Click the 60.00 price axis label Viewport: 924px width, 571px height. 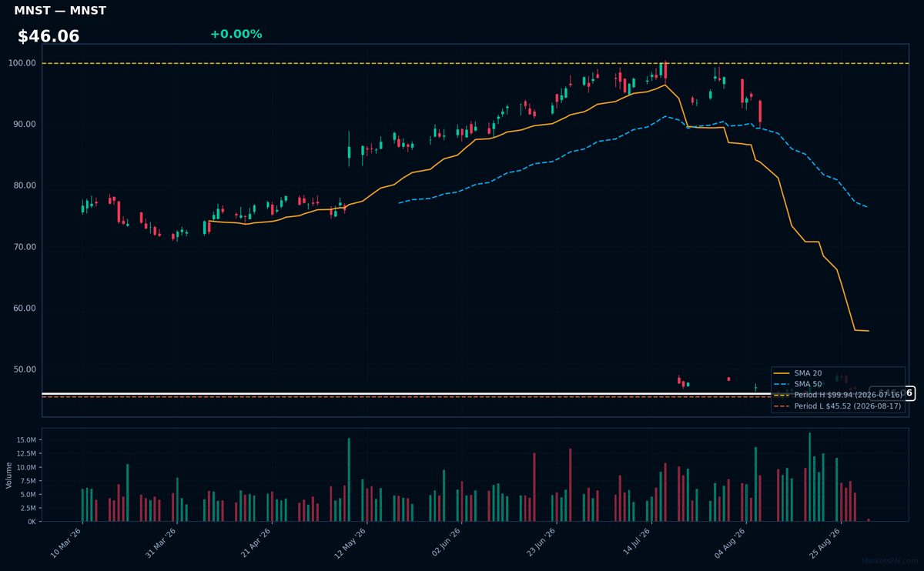[x=25, y=309]
